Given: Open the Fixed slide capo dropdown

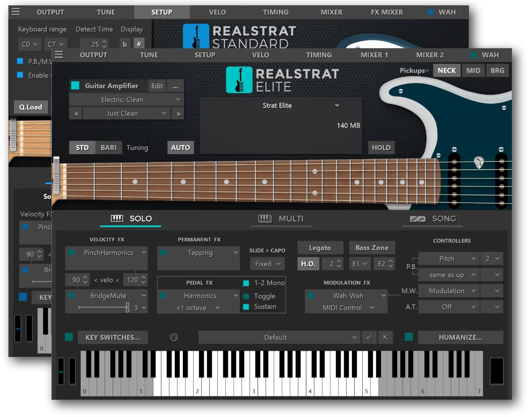Looking at the screenshot, I should 267,264.
